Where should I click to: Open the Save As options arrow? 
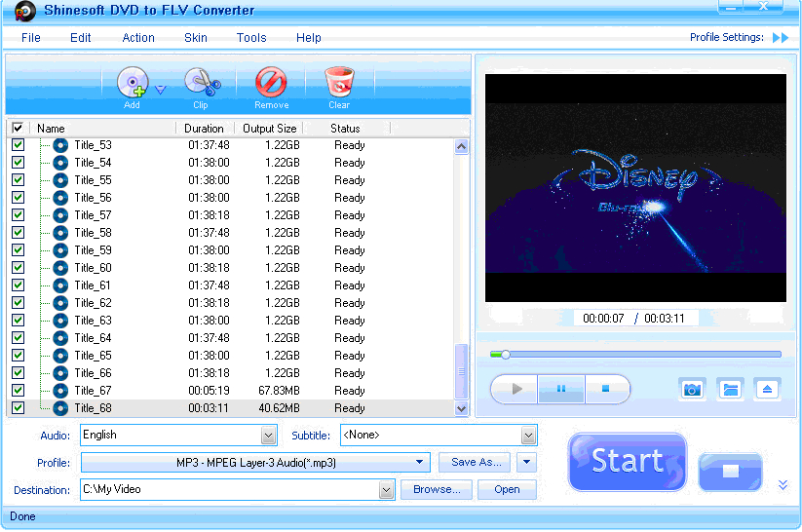[x=526, y=463]
